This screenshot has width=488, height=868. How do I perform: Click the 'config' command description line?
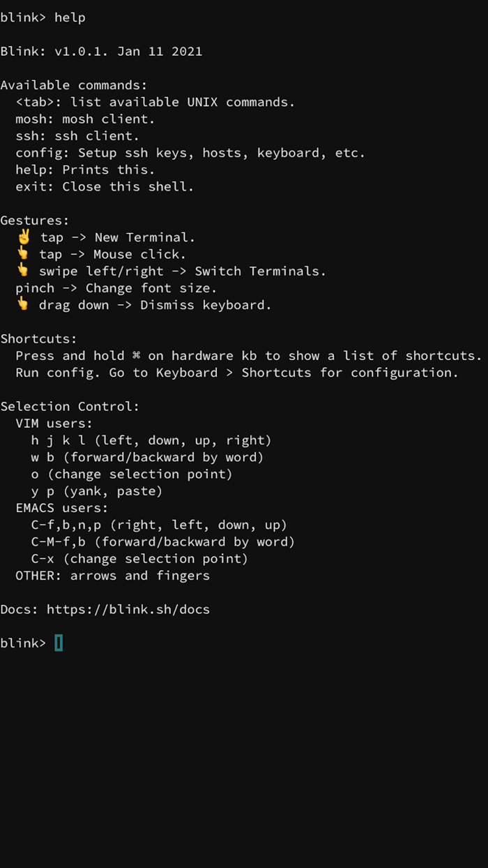pyautogui.click(x=190, y=153)
